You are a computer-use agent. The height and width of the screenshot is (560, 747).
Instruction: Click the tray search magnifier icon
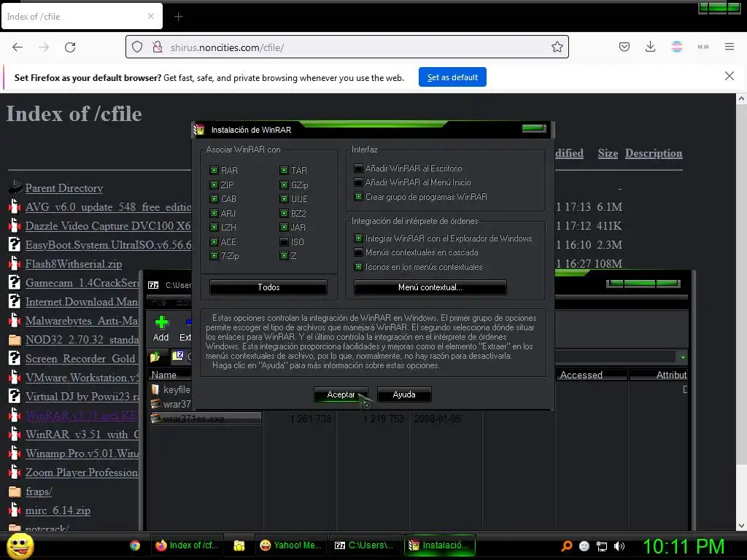coord(566,546)
